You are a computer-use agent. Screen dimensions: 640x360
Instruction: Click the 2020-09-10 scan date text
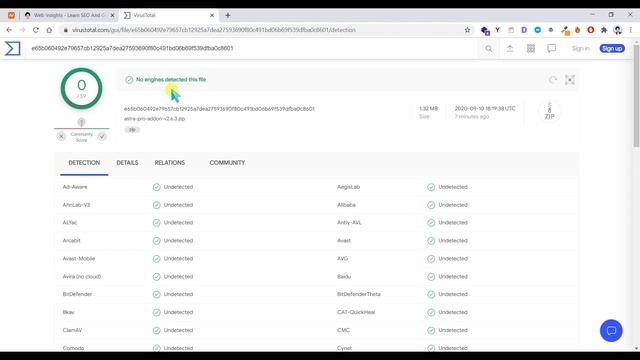coord(485,109)
